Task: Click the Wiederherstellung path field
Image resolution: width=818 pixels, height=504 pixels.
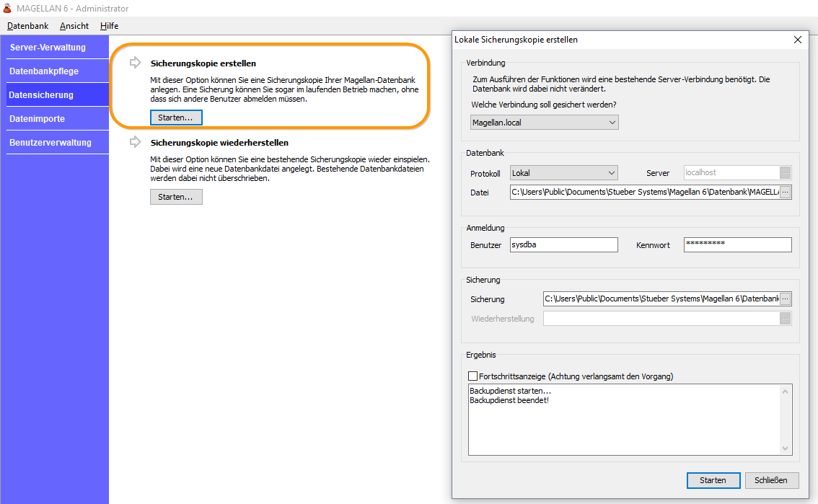Action: point(661,319)
